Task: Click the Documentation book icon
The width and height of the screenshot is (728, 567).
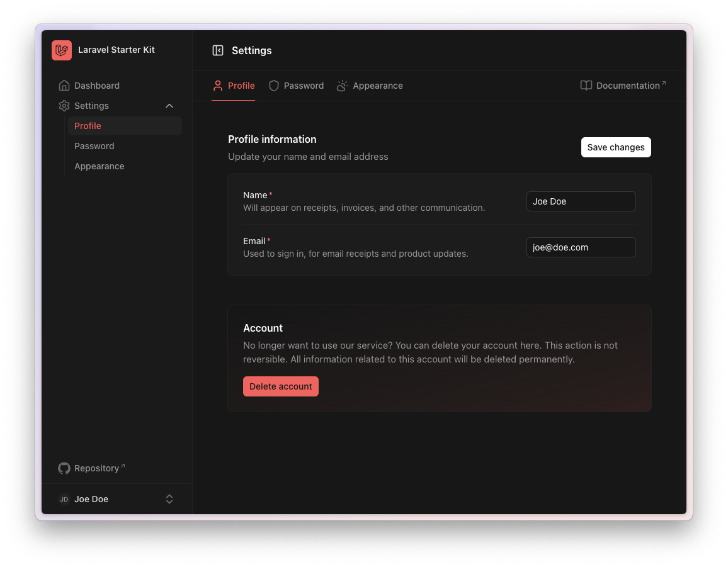Action: 586,86
